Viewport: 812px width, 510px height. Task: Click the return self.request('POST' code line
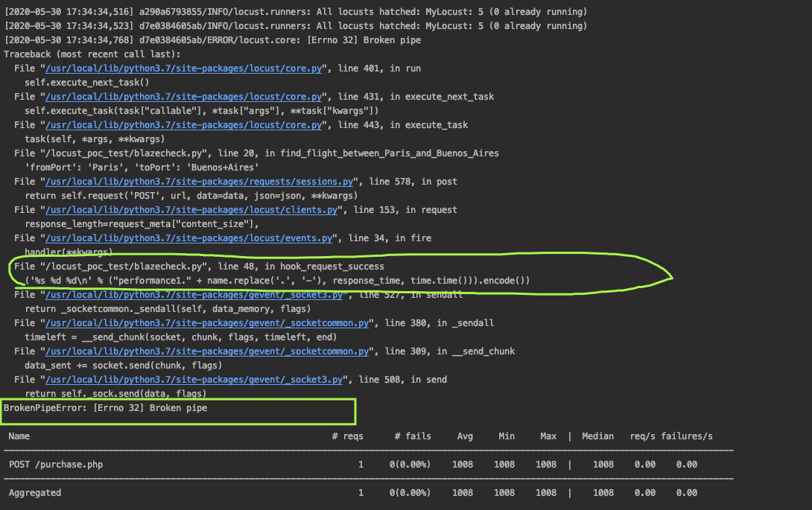pyautogui.click(x=191, y=196)
